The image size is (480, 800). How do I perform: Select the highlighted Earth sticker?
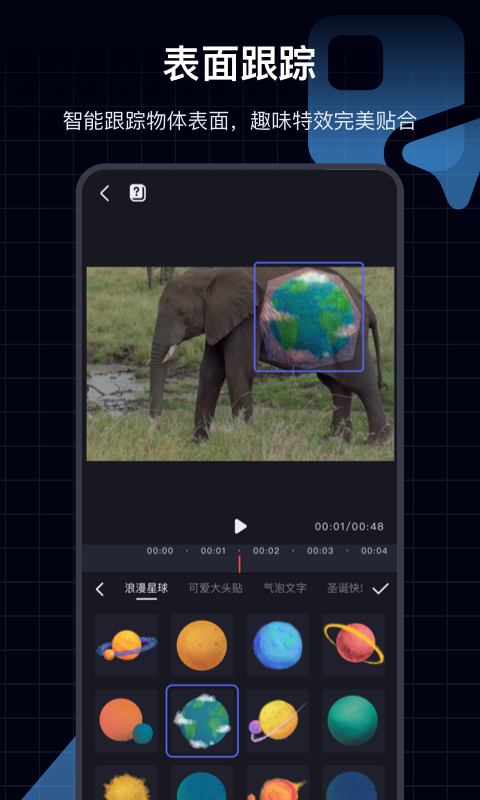click(x=202, y=720)
